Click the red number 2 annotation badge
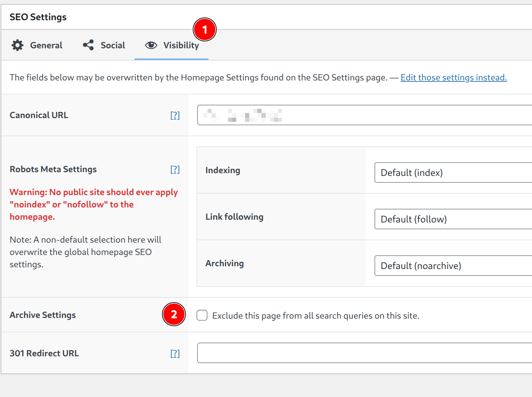 coord(174,314)
